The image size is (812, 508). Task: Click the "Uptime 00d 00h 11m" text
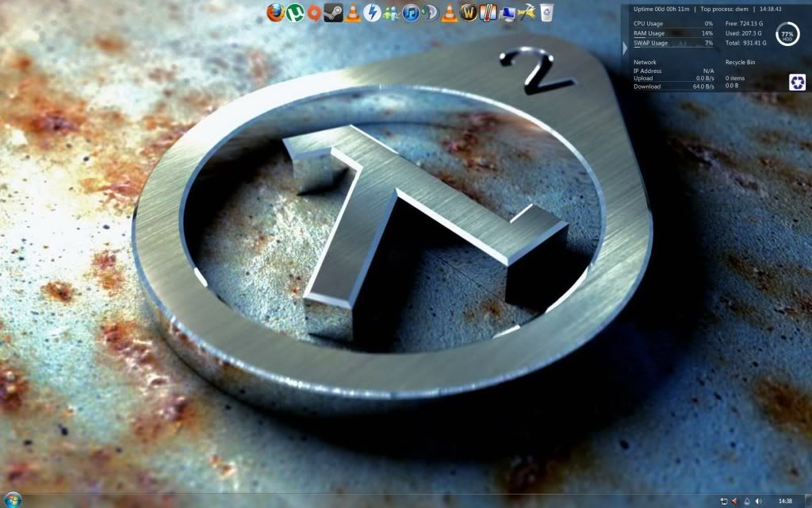[661, 10]
